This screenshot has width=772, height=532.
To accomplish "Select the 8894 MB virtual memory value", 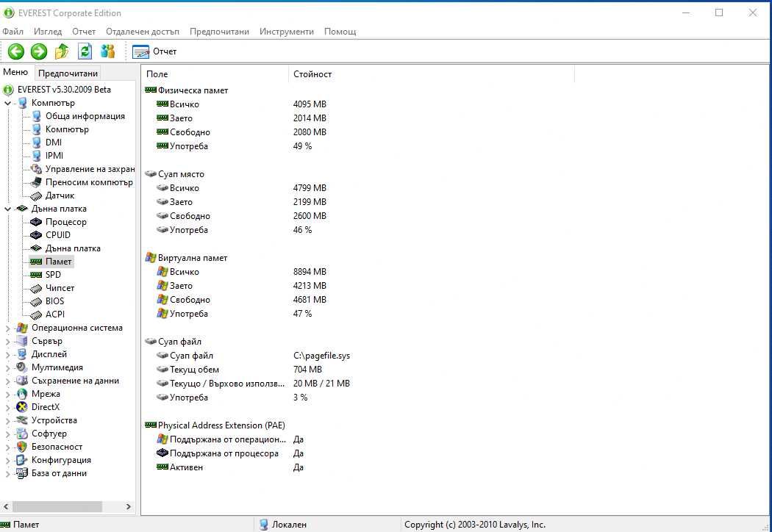I will click(310, 272).
